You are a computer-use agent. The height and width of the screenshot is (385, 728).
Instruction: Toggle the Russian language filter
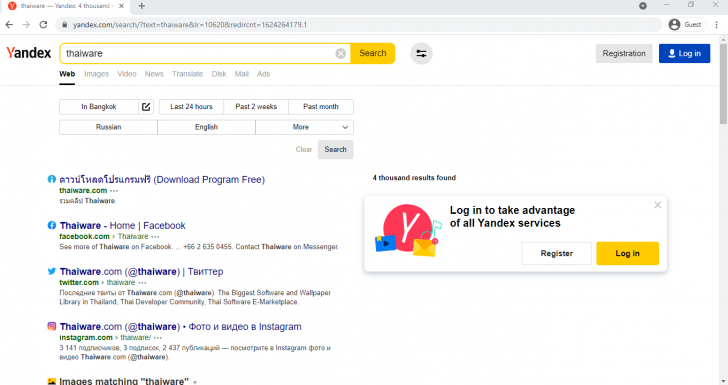coord(108,127)
